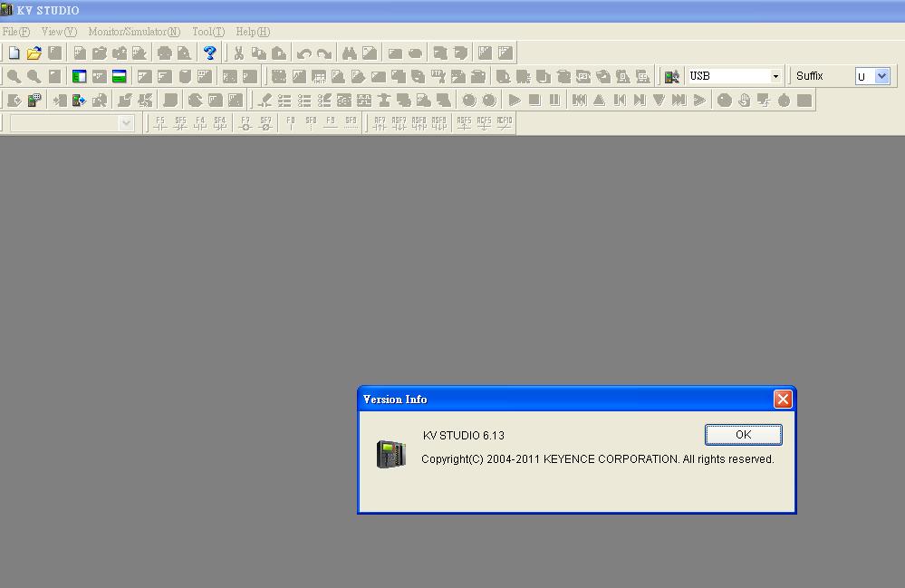The image size is (905, 588).
Task: Click the simulator play button
Action: (515, 101)
